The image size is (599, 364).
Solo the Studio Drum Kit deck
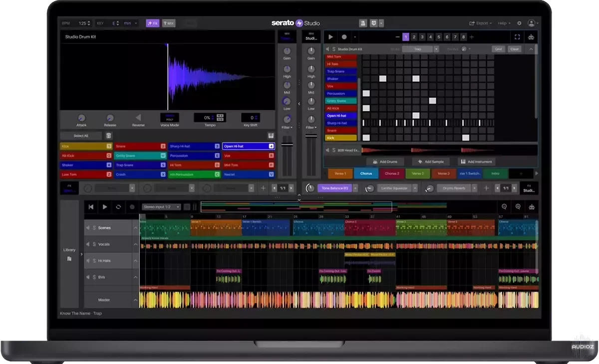pos(334,49)
